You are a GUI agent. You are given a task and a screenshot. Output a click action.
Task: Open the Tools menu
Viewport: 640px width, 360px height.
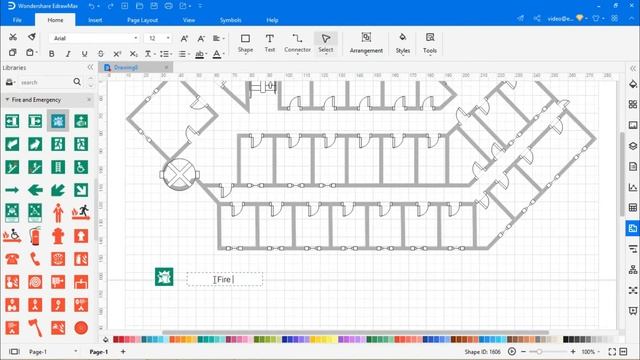tap(430, 43)
